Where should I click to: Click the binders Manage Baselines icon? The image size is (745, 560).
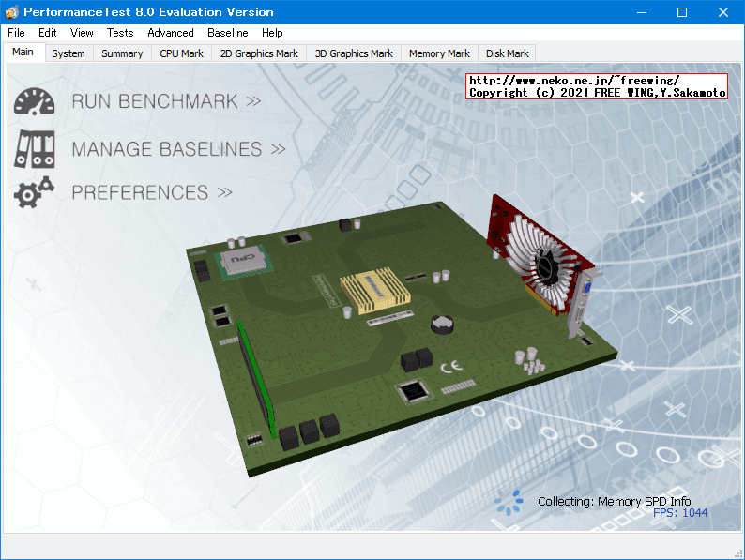[x=34, y=147]
